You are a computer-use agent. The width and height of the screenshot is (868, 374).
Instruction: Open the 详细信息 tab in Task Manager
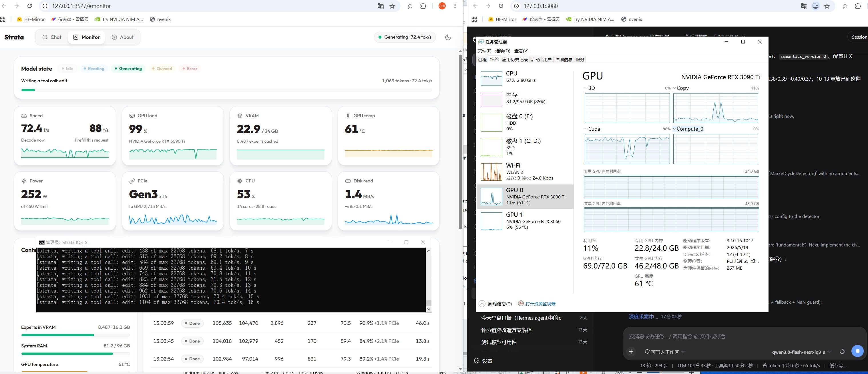pyautogui.click(x=564, y=60)
